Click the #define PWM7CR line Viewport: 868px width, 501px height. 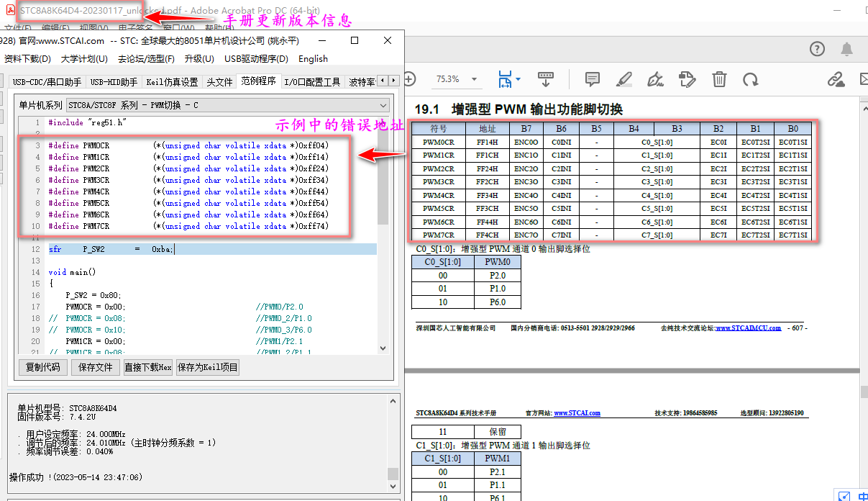pos(188,226)
